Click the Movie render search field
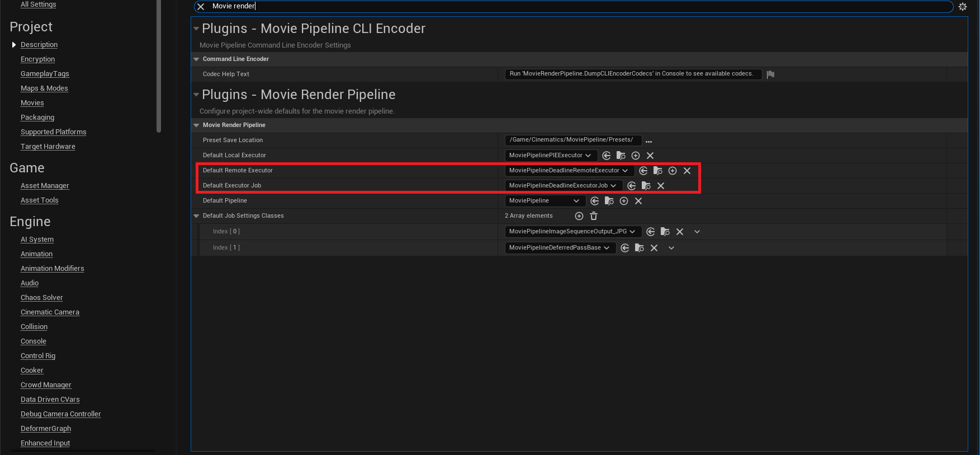 pyautogui.click(x=573, y=7)
